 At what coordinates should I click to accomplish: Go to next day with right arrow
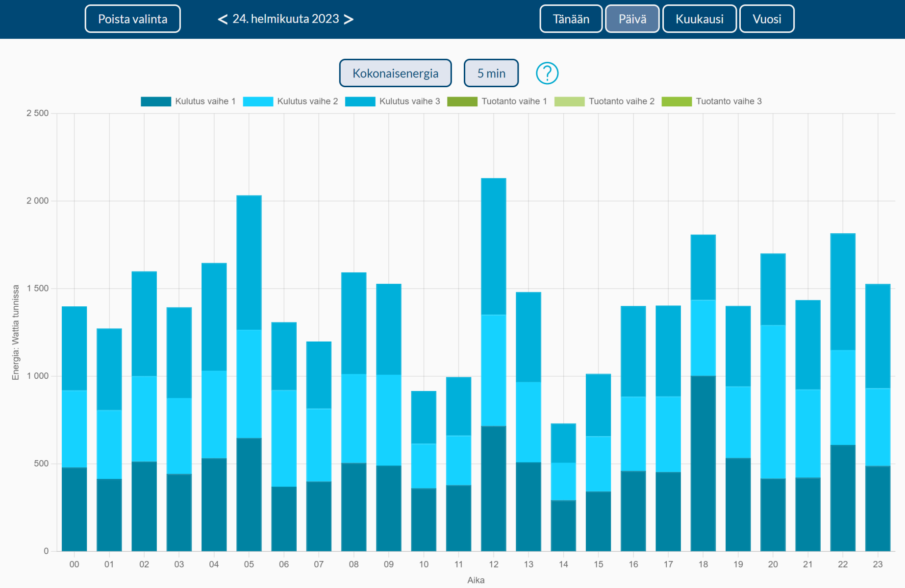[x=349, y=19]
